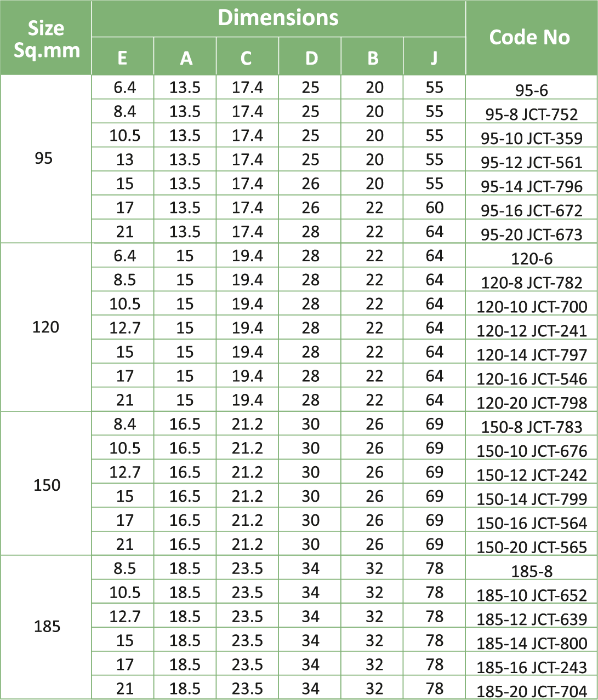Click code 185-14 JCT-800

click(x=531, y=644)
